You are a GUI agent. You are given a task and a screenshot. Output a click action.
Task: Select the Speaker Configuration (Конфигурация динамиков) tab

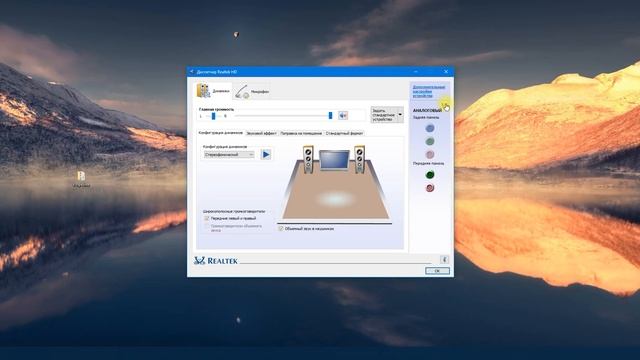220,133
